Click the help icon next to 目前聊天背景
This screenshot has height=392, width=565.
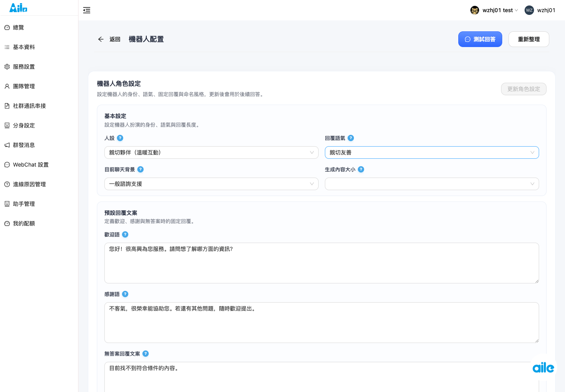click(140, 169)
